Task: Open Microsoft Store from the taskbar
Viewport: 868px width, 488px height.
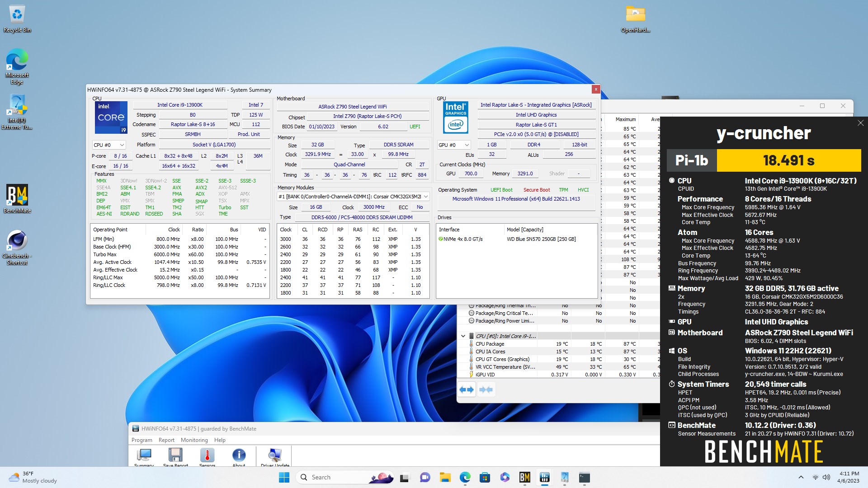Action: [x=485, y=477]
